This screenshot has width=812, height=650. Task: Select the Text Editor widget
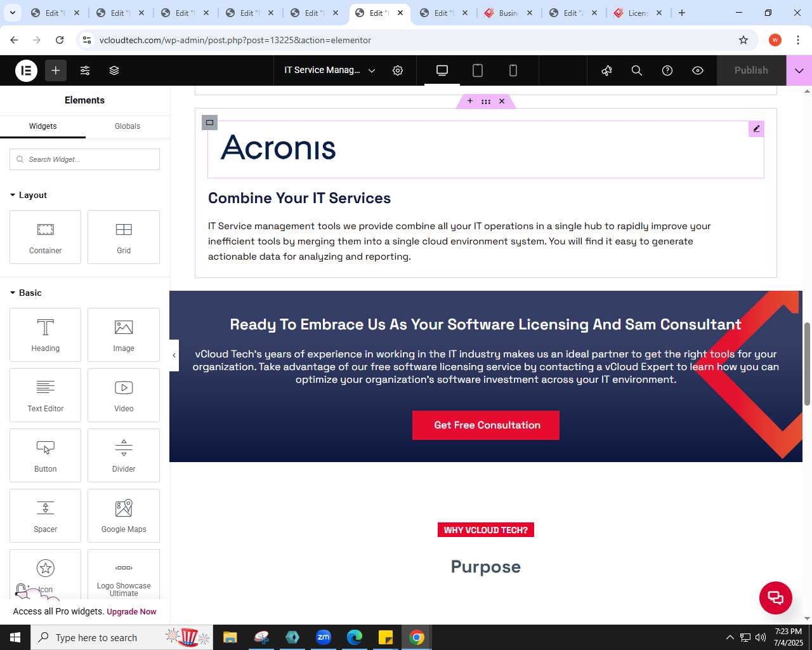(x=45, y=395)
